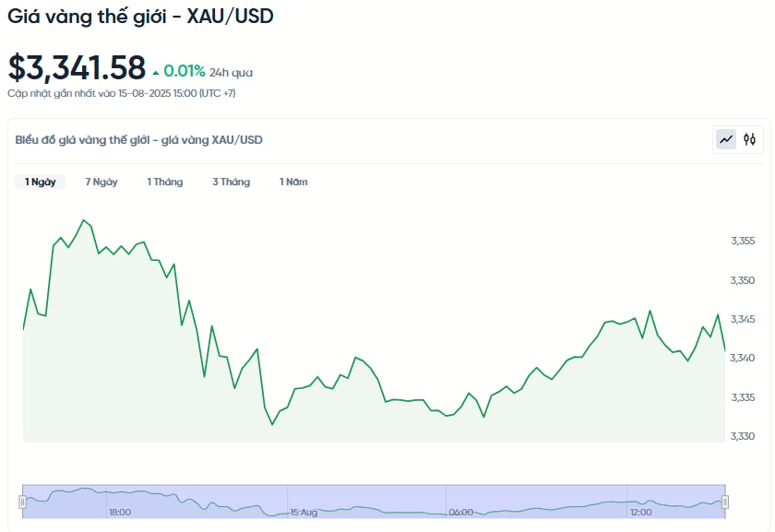Screen dimensions: 775x532
Task: Click the 3,330 y-axis price label
Action: click(x=743, y=436)
